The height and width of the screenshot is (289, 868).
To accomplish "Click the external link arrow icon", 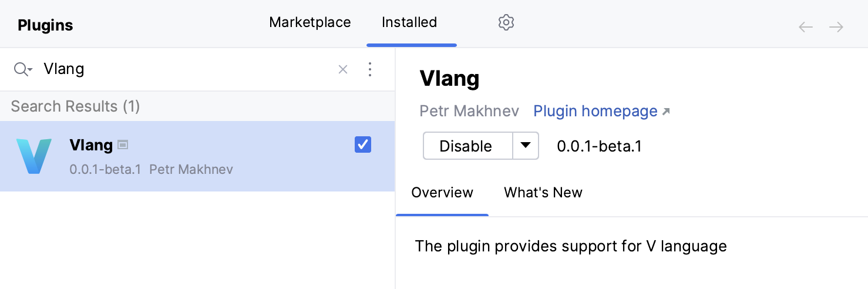I will tap(666, 112).
